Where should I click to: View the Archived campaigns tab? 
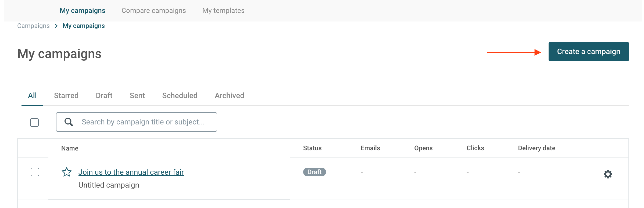coord(230,96)
